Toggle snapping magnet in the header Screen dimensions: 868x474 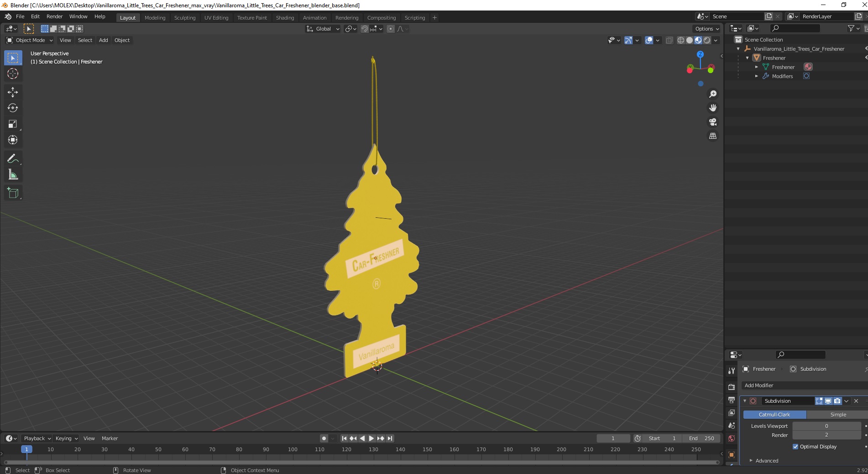pos(364,29)
